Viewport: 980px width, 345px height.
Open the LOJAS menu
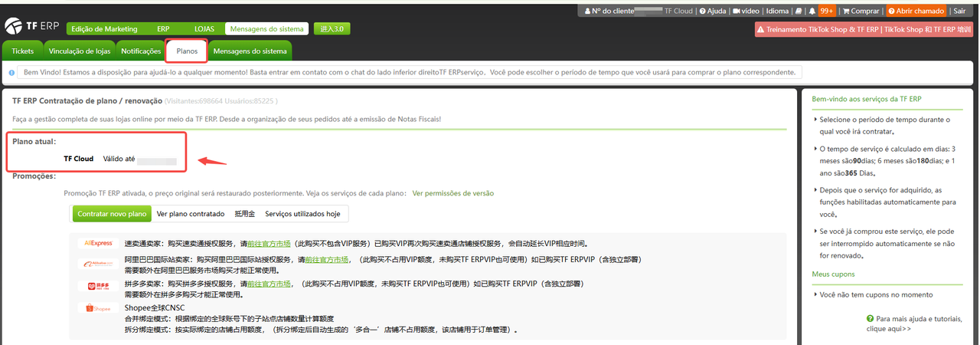[x=204, y=29]
